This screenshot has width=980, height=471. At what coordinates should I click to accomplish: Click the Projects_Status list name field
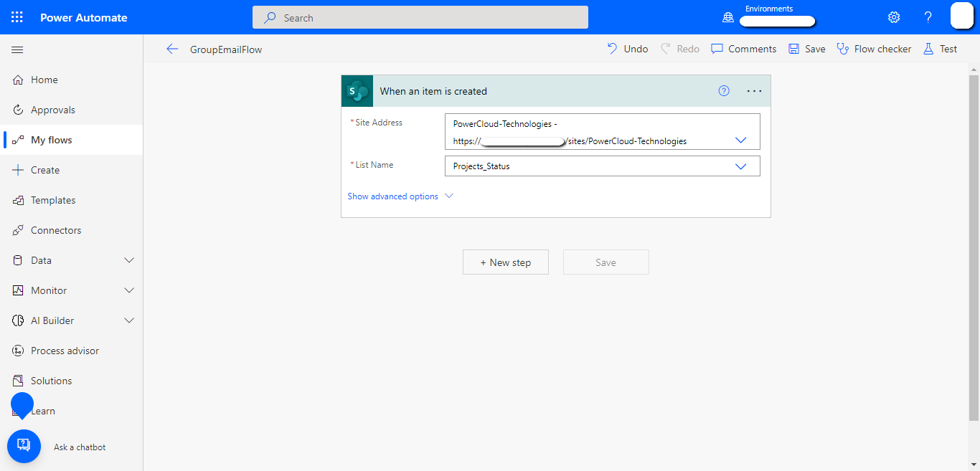click(x=603, y=166)
